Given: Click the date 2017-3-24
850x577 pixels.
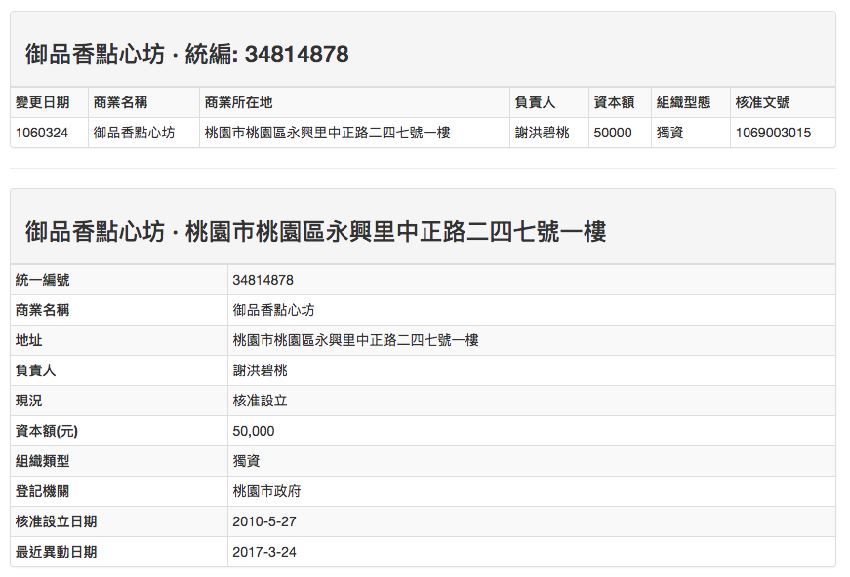Looking at the screenshot, I should click(x=265, y=552).
